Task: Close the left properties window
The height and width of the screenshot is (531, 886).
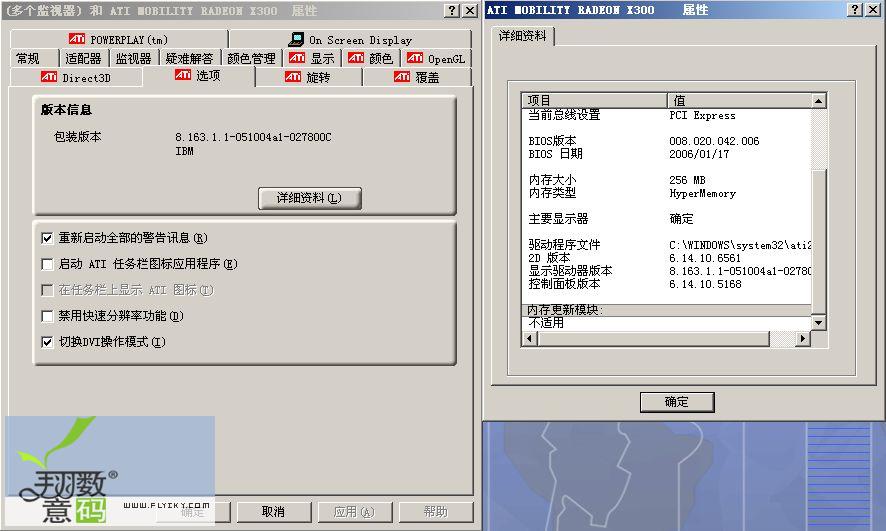Action: point(470,11)
